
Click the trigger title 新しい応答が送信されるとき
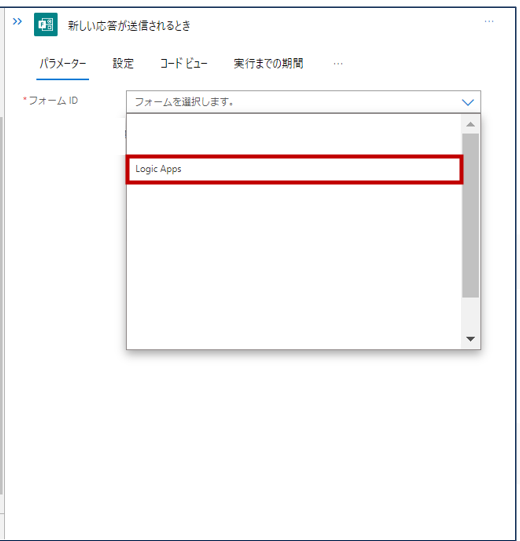click(x=129, y=26)
